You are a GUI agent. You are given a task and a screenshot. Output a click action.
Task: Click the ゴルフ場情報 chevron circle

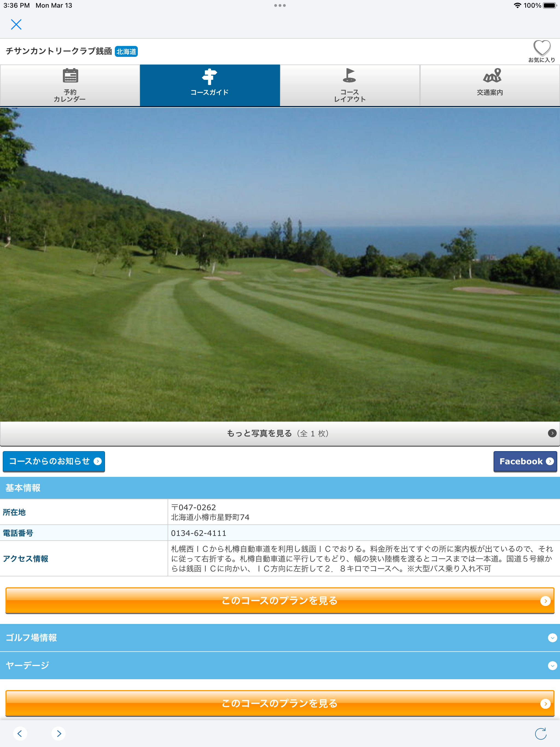tap(552, 638)
